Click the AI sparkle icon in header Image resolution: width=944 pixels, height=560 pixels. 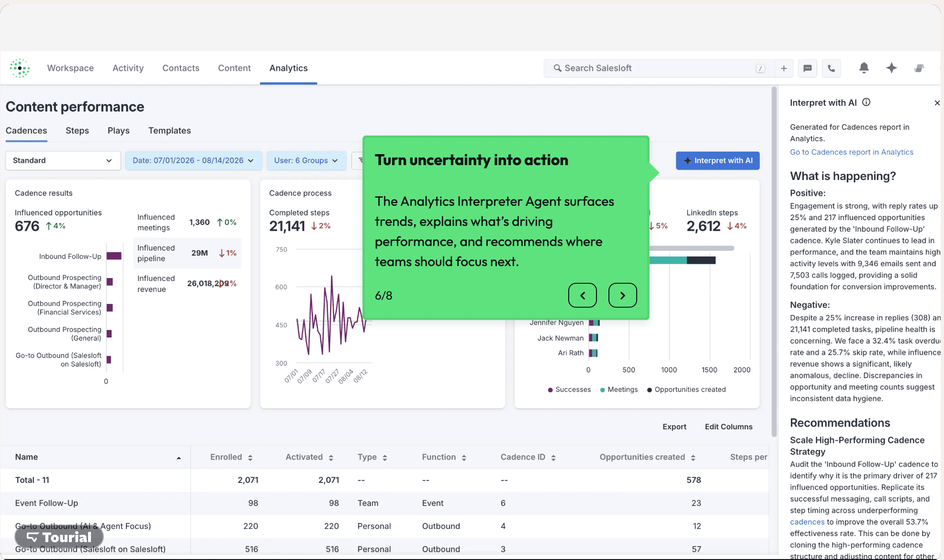point(891,68)
